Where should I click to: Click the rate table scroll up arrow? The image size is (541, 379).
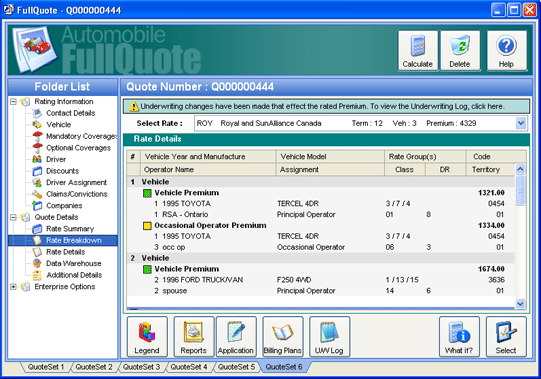[x=520, y=169]
